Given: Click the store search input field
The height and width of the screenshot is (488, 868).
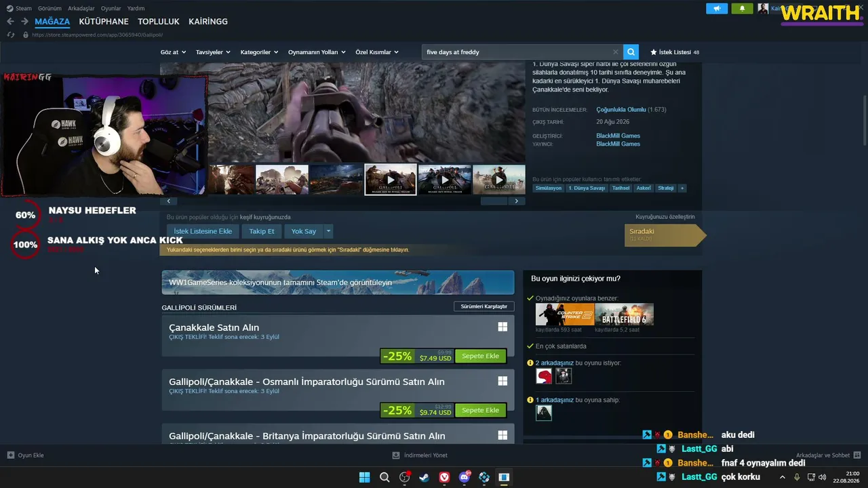Looking at the screenshot, I should [516, 52].
